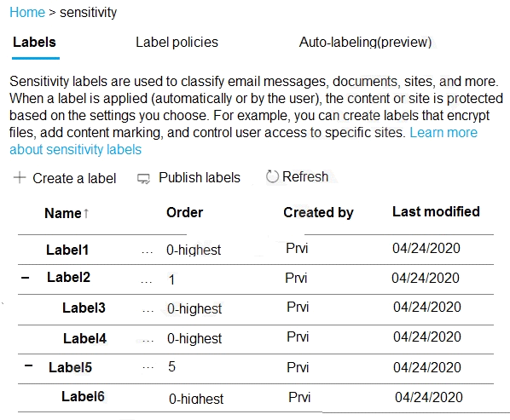This screenshot has height=420, width=510.
Task: Collapse the Label5 group
Action: pos(29,365)
